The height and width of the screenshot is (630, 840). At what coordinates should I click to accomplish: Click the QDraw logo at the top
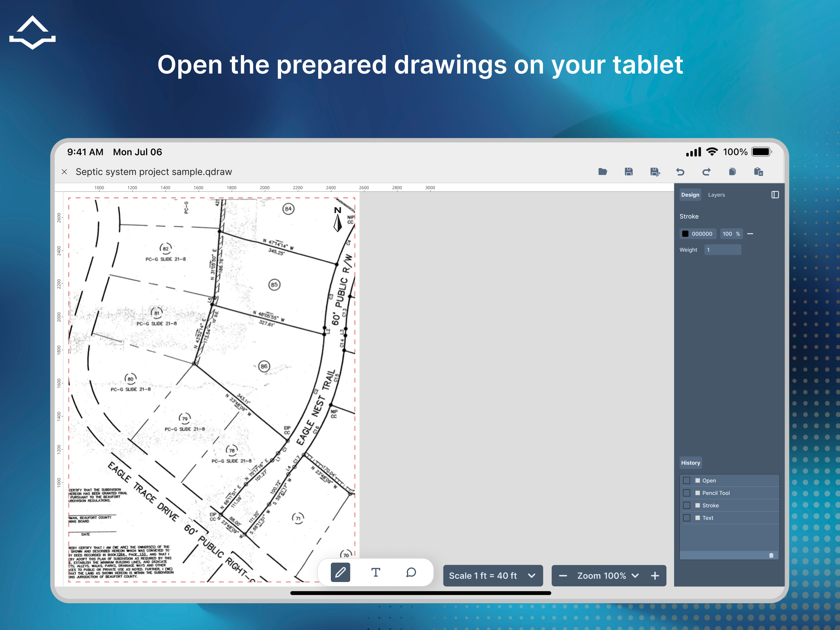click(33, 33)
